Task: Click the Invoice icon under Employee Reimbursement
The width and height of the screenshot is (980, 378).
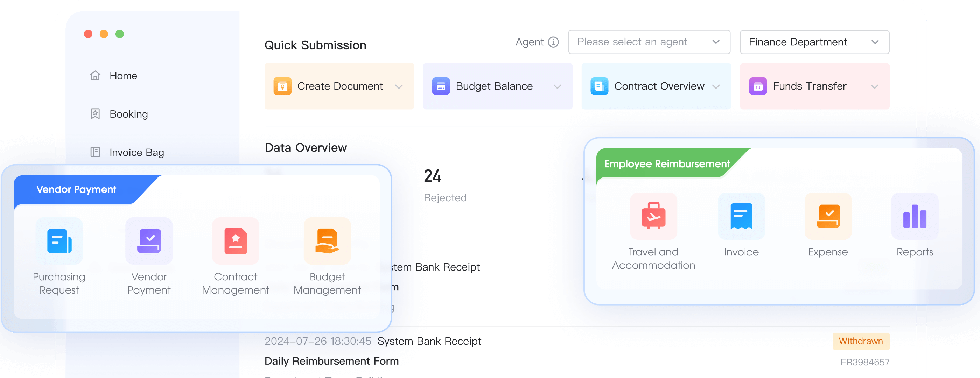Action: point(741,216)
